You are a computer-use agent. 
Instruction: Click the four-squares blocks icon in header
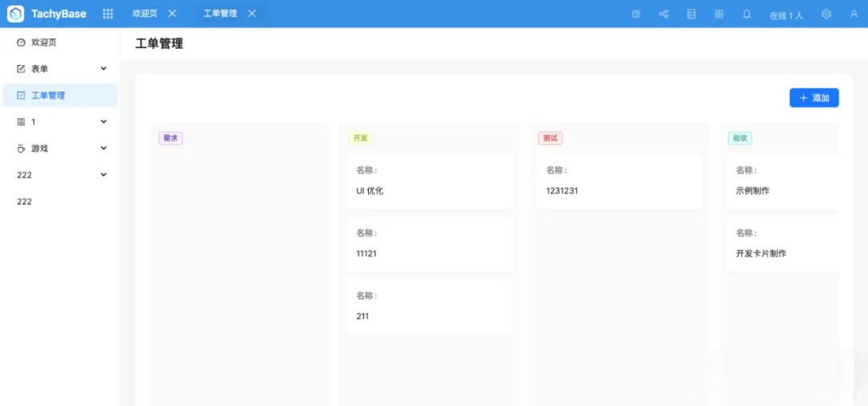719,14
